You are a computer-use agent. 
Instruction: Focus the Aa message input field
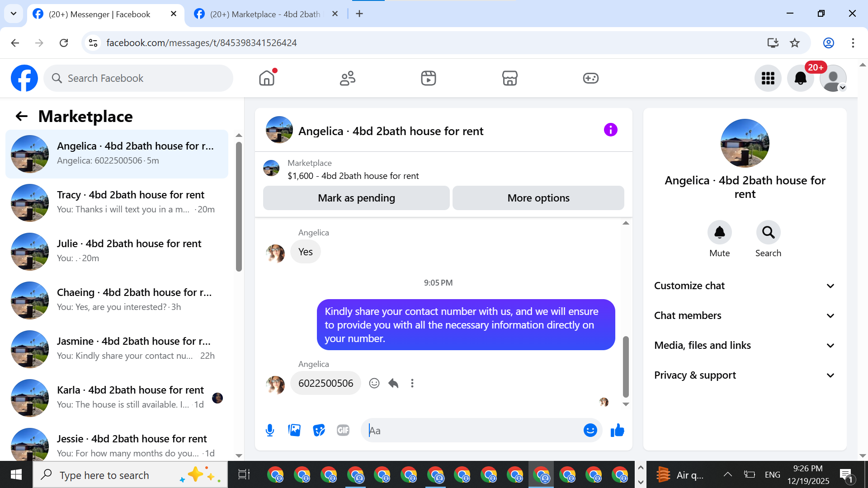pos(472,430)
